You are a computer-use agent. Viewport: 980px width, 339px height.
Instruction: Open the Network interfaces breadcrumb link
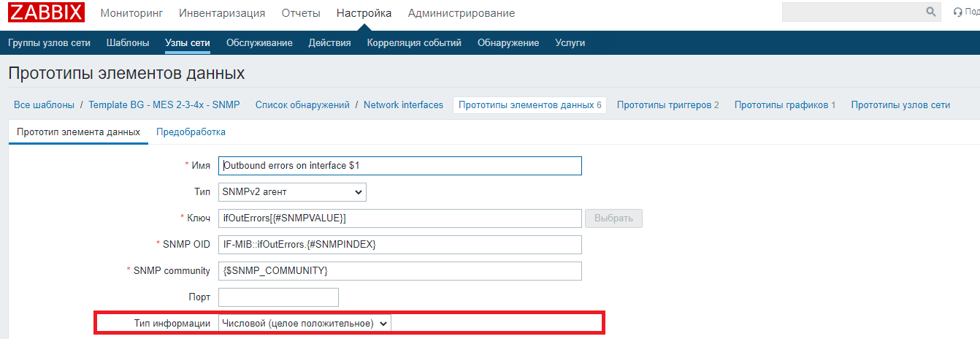403,105
